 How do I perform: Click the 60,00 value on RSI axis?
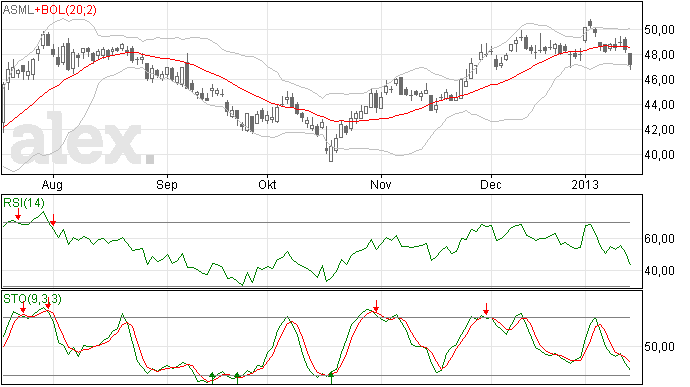[659, 239]
